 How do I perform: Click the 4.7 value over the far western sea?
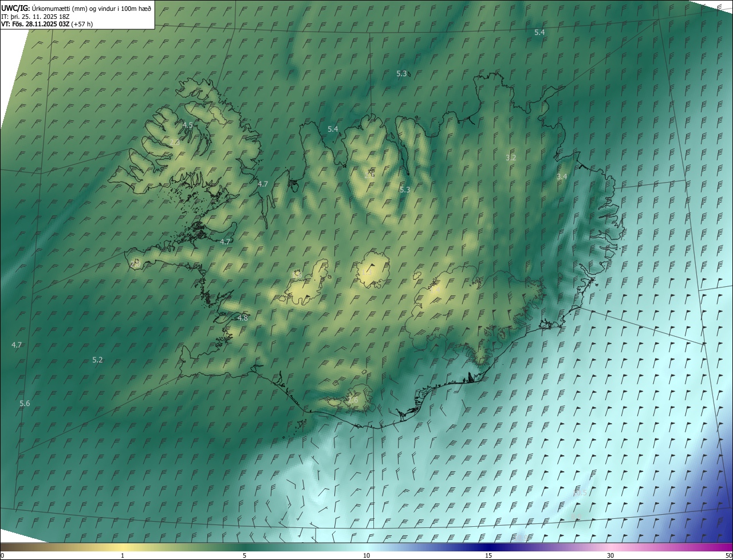17,345
